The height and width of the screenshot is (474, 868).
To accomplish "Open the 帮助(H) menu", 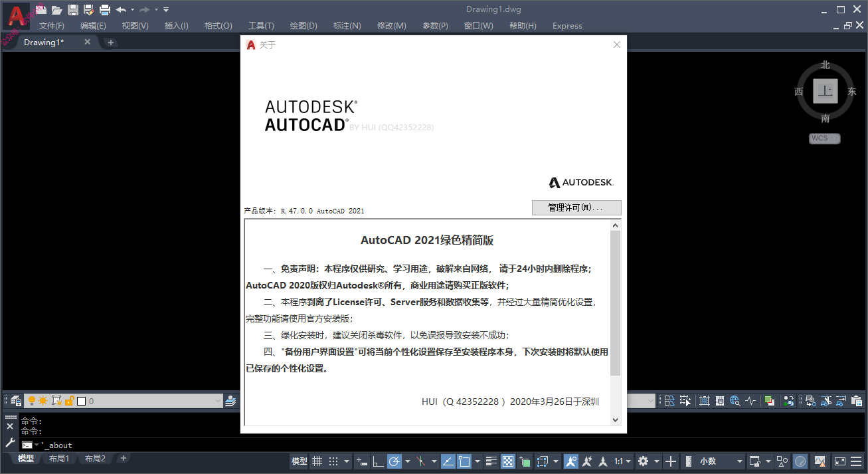I will [x=523, y=26].
